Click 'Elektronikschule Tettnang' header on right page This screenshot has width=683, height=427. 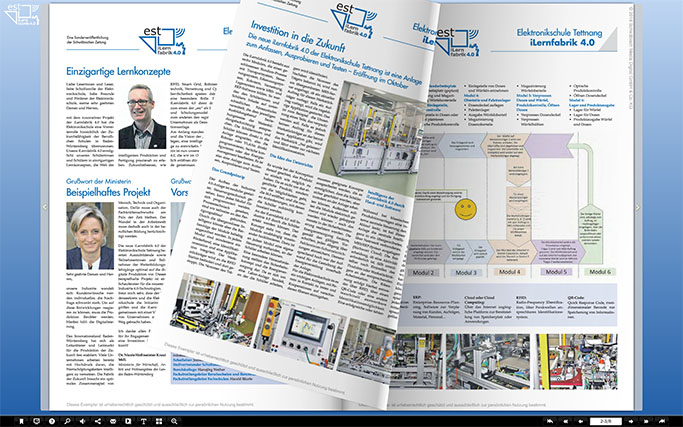point(559,33)
